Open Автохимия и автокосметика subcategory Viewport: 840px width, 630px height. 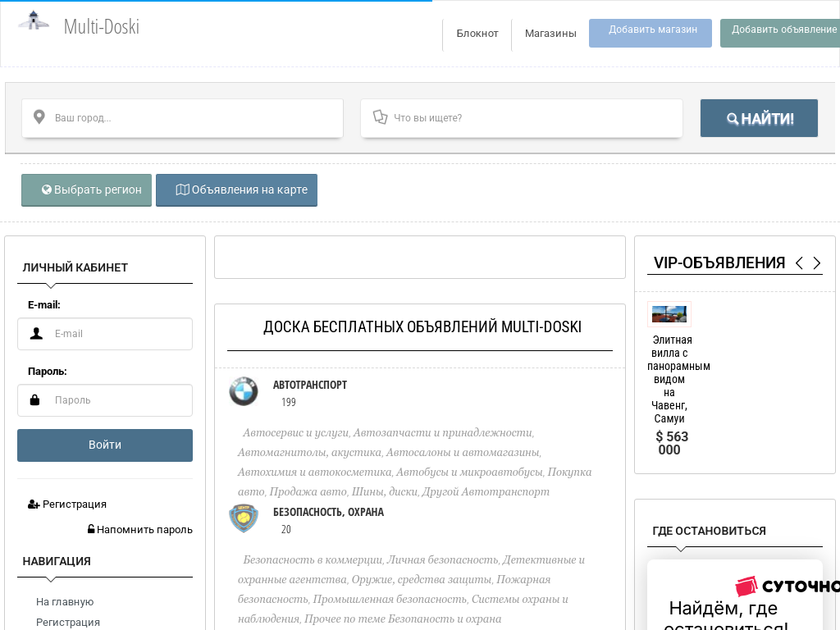click(314, 472)
